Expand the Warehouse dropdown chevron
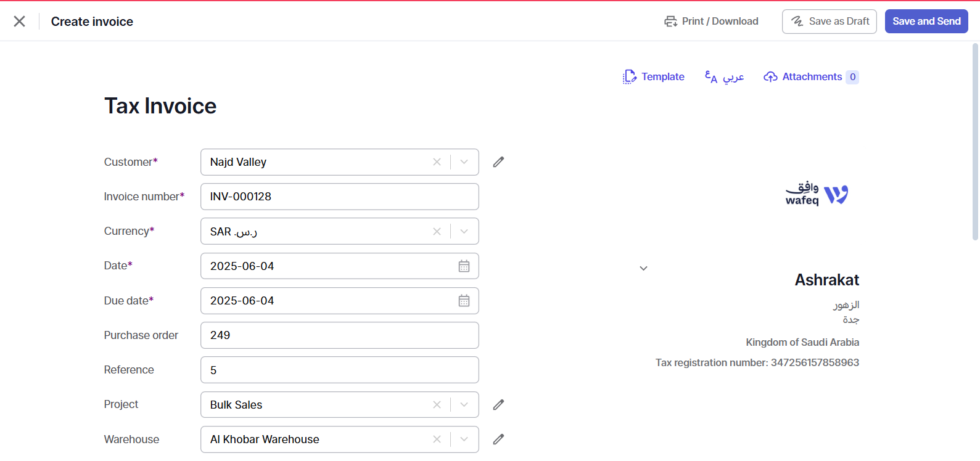Screen dimensions: 980x461 [464, 439]
